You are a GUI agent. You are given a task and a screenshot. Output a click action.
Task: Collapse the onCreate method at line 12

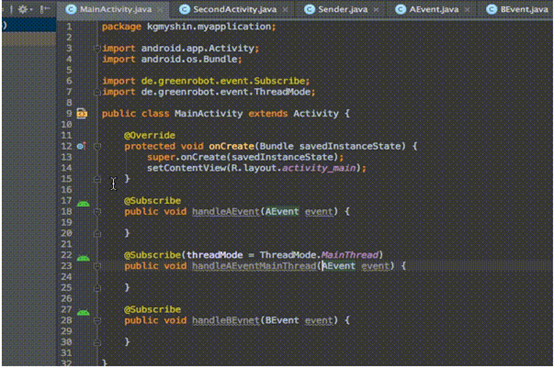pyautogui.click(x=97, y=146)
